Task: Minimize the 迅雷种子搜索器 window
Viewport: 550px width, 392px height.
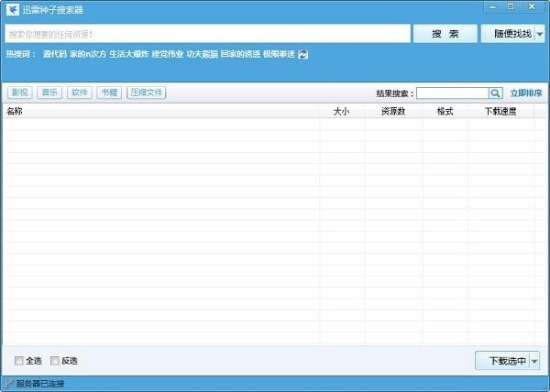Action: click(493, 6)
